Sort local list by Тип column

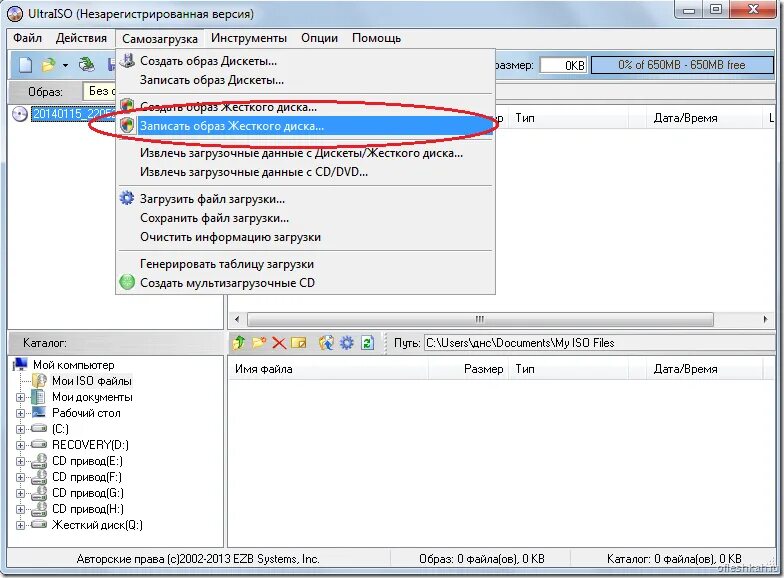click(x=570, y=369)
